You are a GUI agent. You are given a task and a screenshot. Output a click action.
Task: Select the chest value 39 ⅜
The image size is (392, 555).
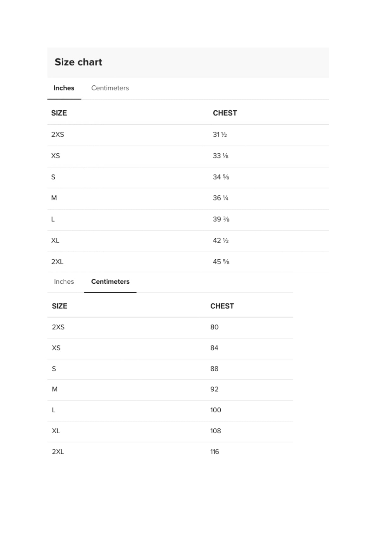[221, 219]
